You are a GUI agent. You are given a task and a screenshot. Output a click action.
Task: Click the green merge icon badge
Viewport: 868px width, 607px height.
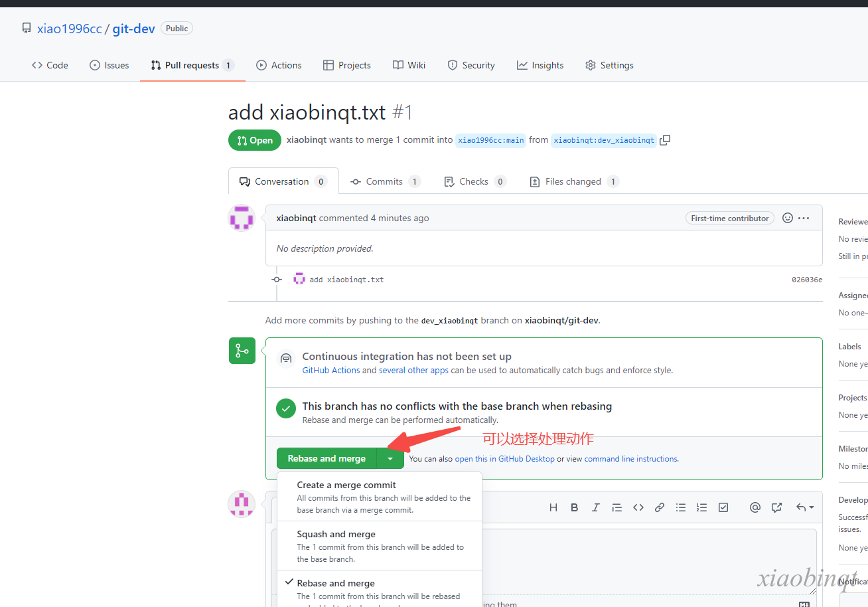pos(242,351)
